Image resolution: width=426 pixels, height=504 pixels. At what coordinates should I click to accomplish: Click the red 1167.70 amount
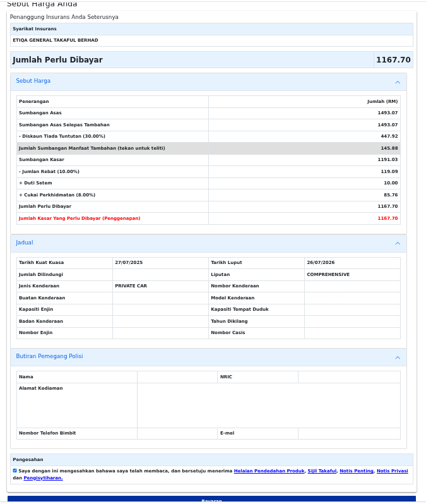click(x=388, y=219)
